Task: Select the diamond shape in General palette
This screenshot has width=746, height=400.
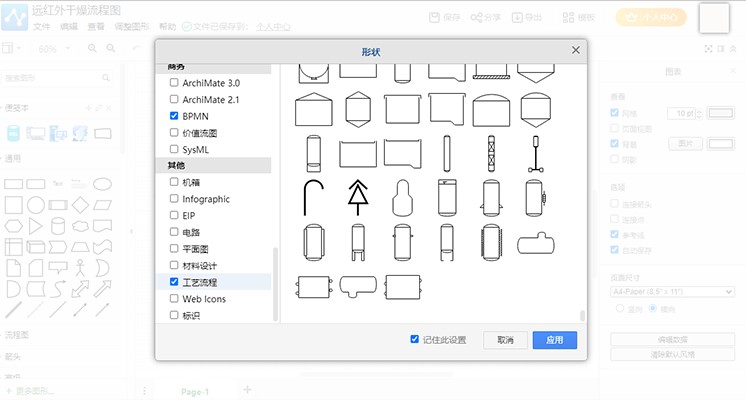Action: click(80, 205)
